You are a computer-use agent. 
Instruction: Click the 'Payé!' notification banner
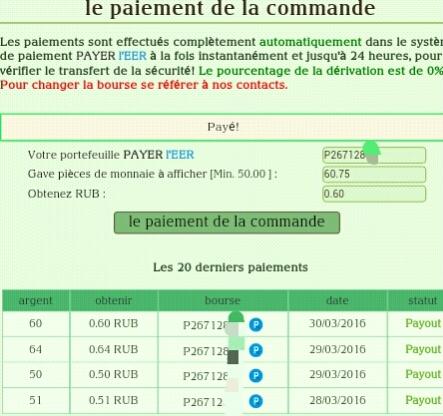[222, 127]
